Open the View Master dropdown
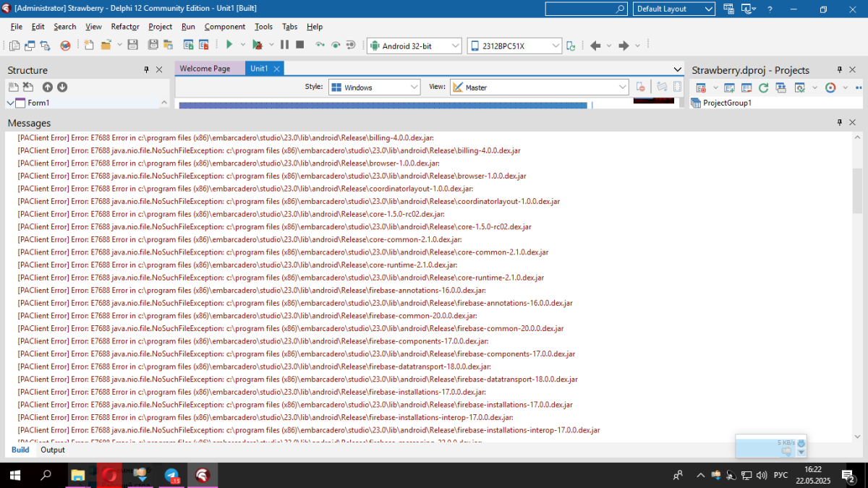 pyautogui.click(x=540, y=87)
